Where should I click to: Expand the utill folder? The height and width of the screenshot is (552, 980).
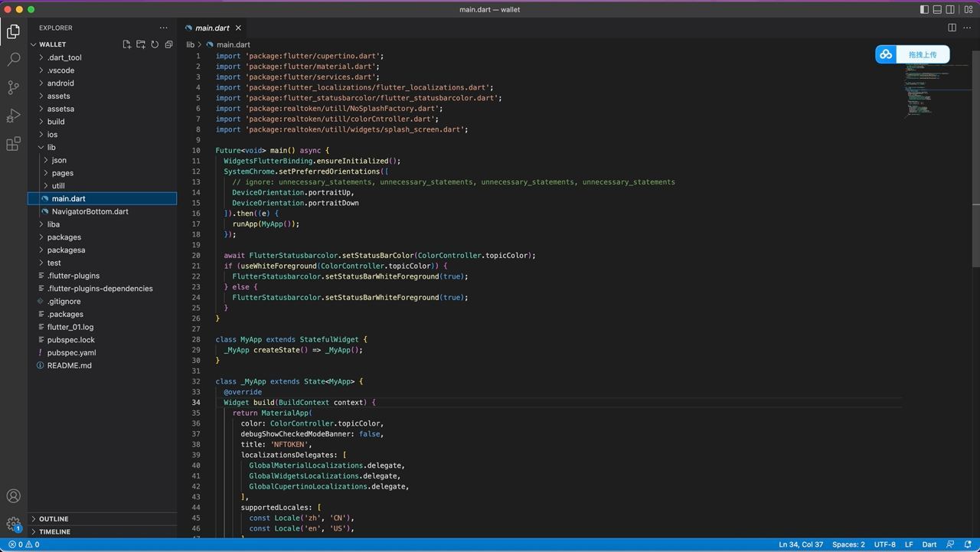click(x=103, y=186)
